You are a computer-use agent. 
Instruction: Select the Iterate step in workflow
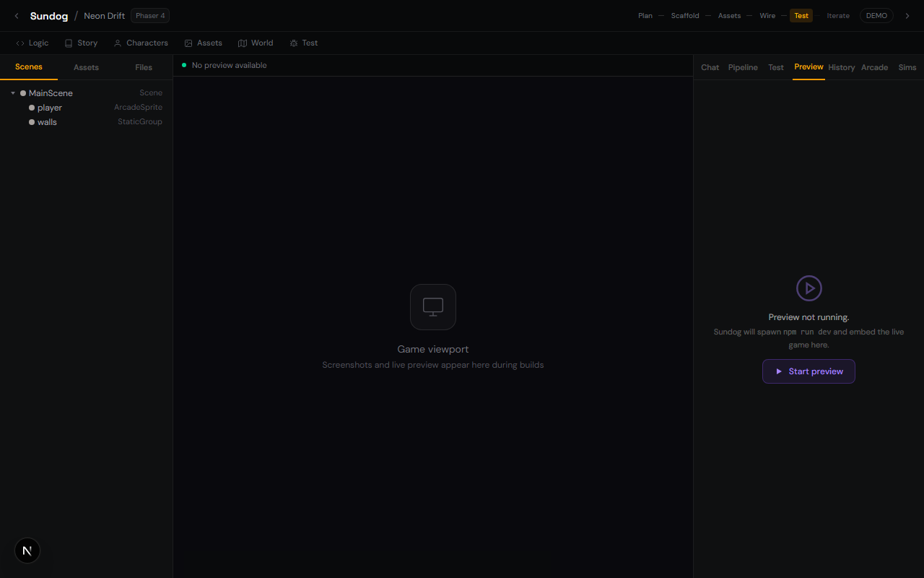coord(838,16)
